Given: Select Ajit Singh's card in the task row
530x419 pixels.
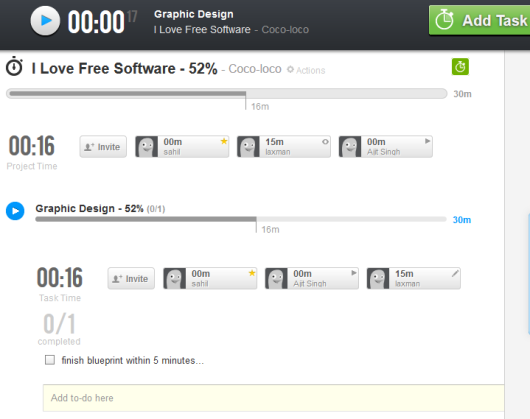Looking at the screenshot, I should (312, 278).
